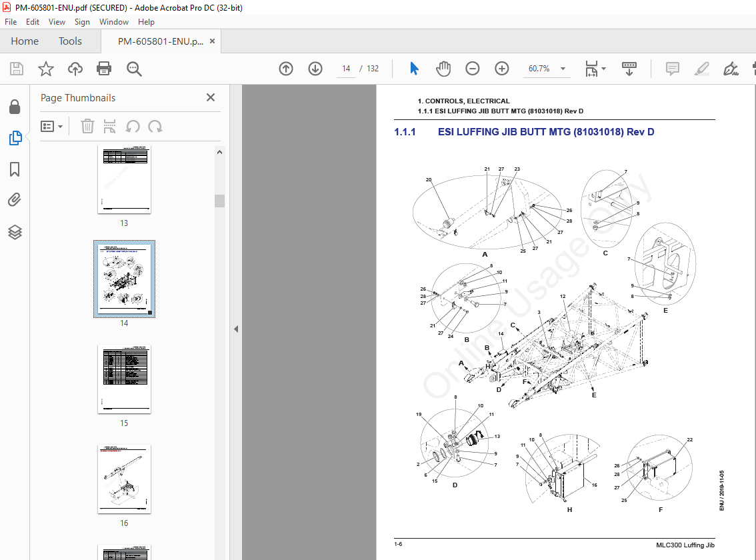The width and height of the screenshot is (756, 560).
Task: Open the Edit menu
Action: [x=32, y=22]
